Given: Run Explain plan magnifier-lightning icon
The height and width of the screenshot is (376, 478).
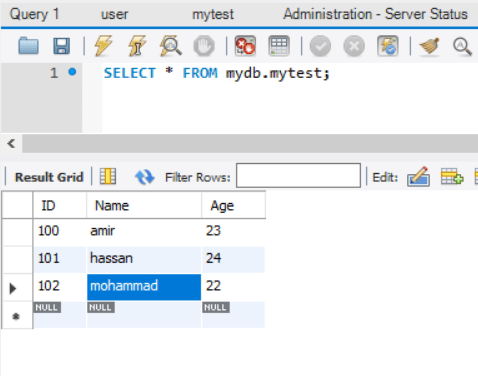Looking at the screenshot, I should click(x=171, y=46).
